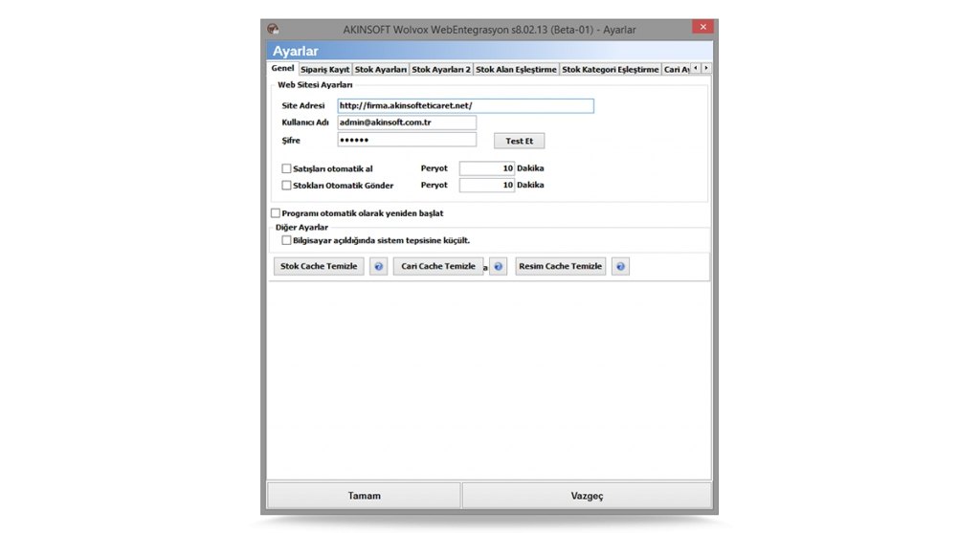Image resolution: width=980 pixels, height=533 pixels.
Task: Click Cari Cache Temizle button
Action: (438, 266)
